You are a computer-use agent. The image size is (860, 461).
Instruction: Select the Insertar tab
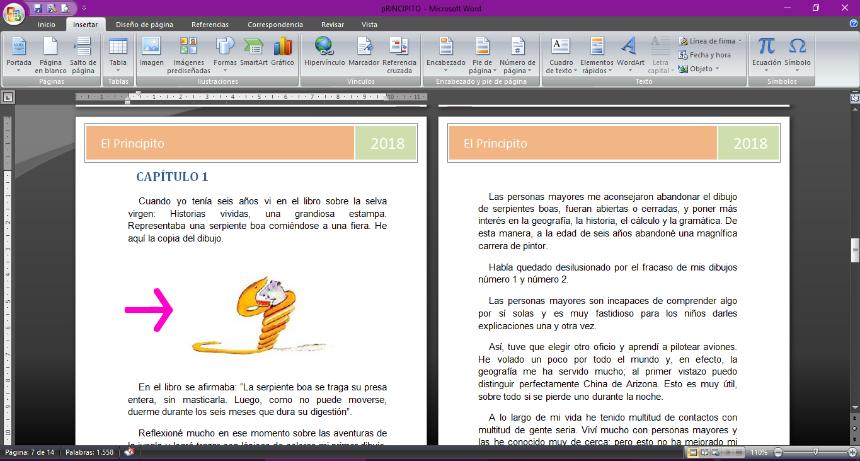point(86,24)
